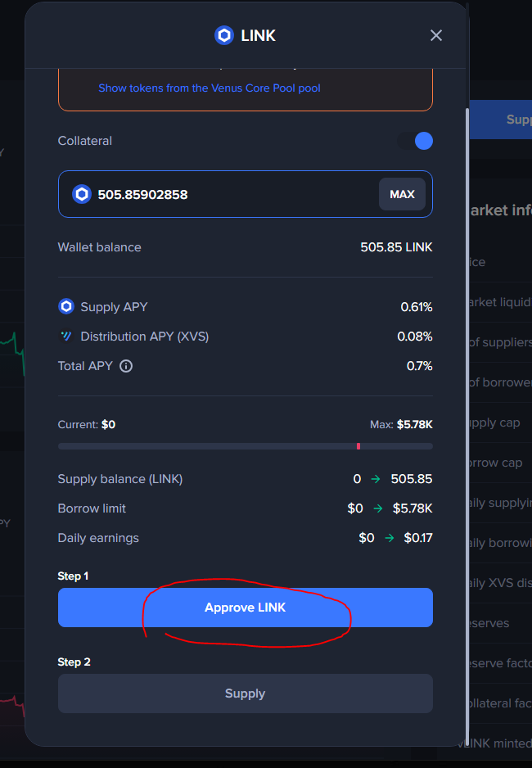The width and height of the screenshot is (532, 768).
Task: Click the Daily earnings label
Action: (x=98, y=538)
